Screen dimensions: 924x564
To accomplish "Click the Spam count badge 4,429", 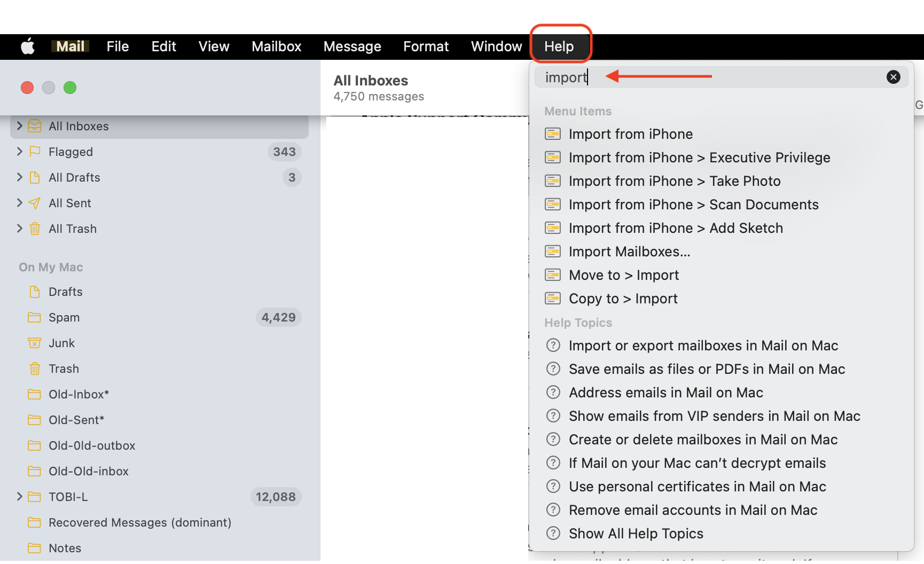I will 278,317.
